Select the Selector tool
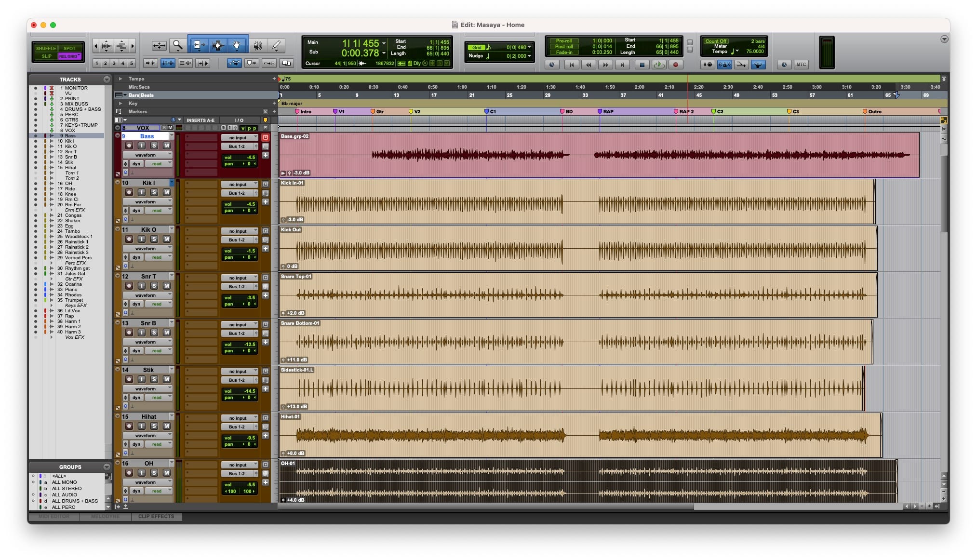Viewport: 977px width, 560px height. click(218, 45)
